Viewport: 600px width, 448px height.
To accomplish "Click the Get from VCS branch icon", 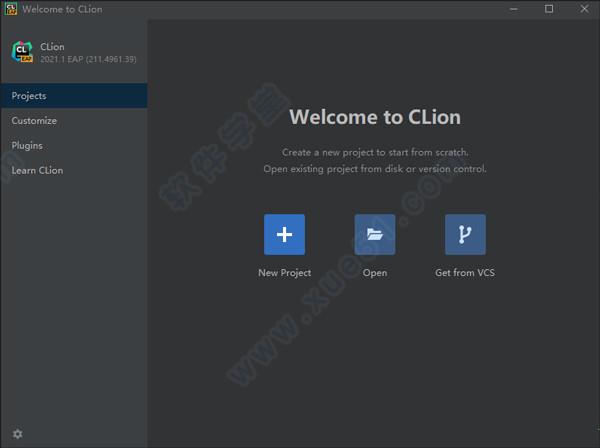I will coord(465,235).
